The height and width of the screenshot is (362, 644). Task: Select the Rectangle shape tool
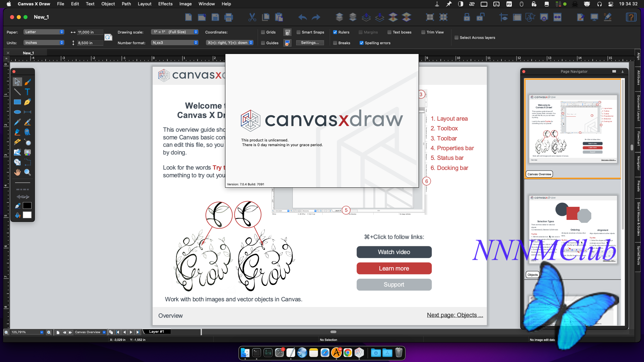pos(17,102)
